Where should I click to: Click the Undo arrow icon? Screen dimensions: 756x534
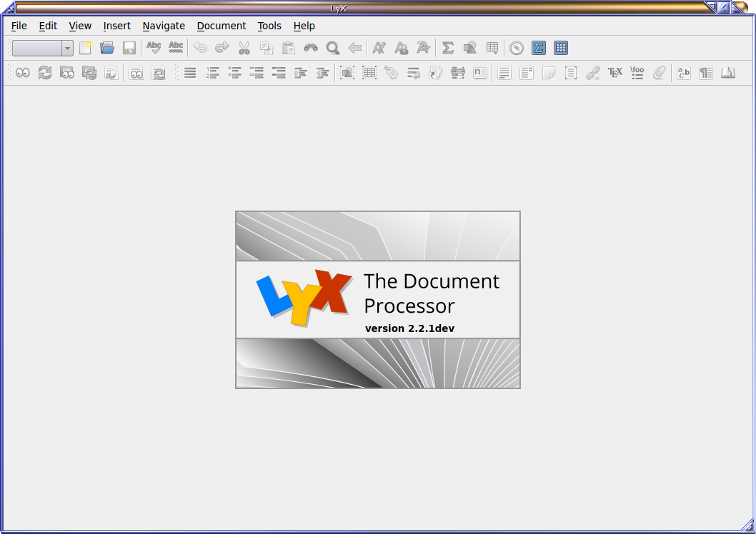point(200,48)
